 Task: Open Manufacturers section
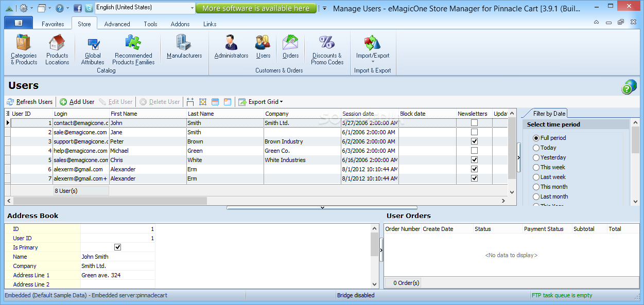point(184,47)
